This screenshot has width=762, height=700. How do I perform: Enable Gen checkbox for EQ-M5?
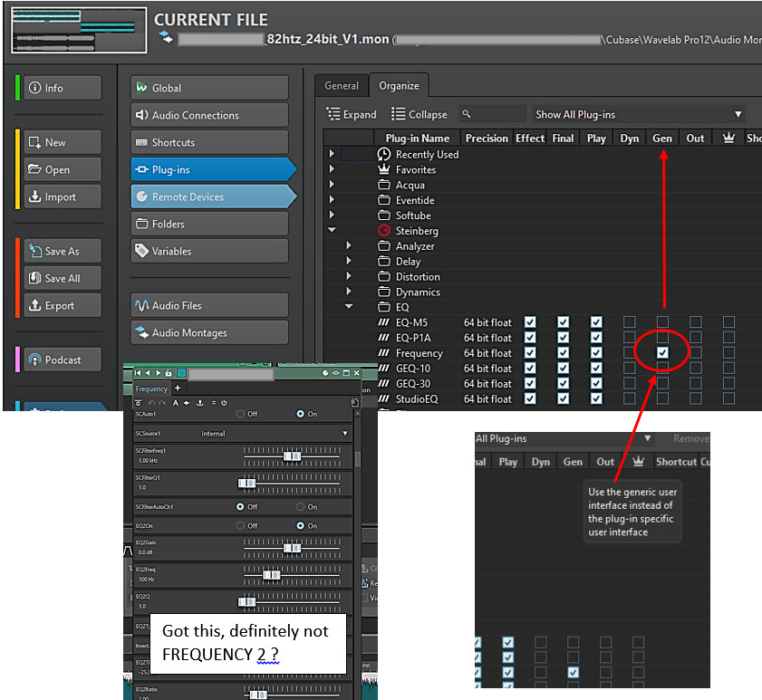point(662,322)
